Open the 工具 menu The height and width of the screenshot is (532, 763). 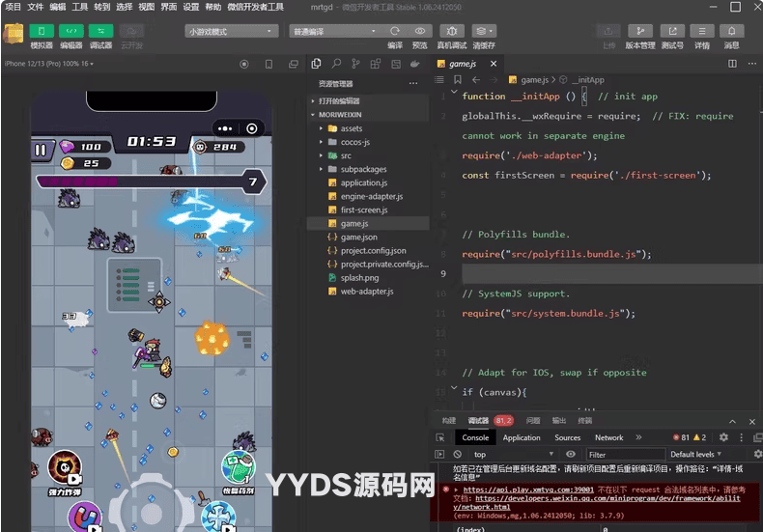point(80,7)
